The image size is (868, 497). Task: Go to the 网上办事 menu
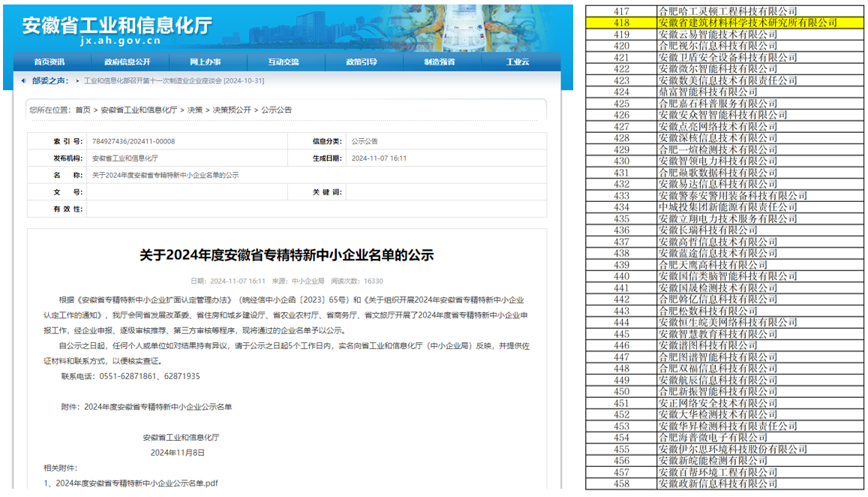(x=206, y=62)
